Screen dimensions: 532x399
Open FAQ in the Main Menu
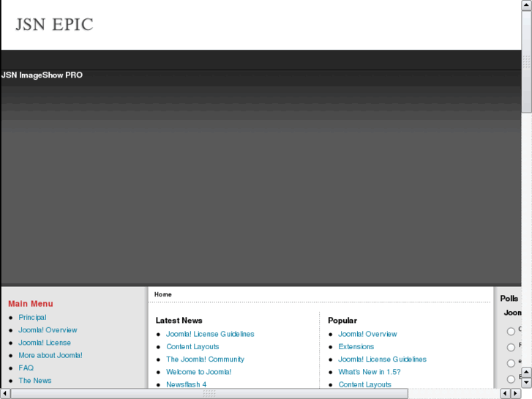pyautogui.click(x=26, y=368)
